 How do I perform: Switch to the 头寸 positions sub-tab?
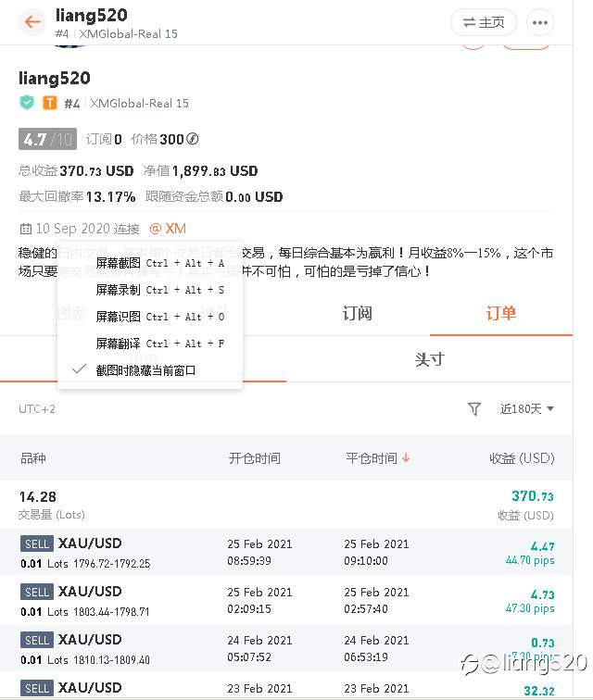429,359
